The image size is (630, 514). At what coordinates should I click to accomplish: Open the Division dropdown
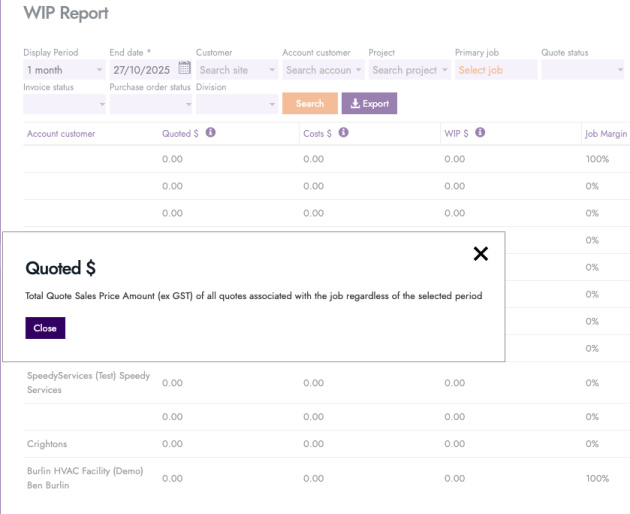pos(236,103)
